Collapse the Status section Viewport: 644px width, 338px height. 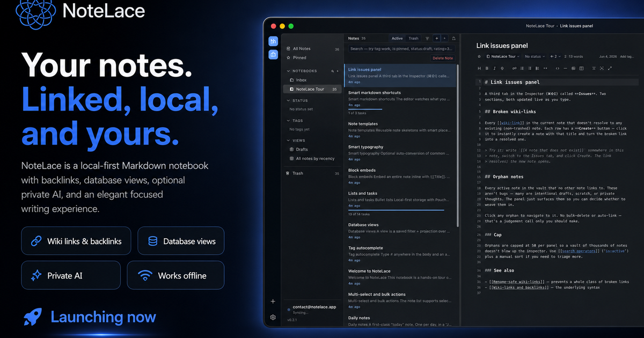[x=288, y=100]
